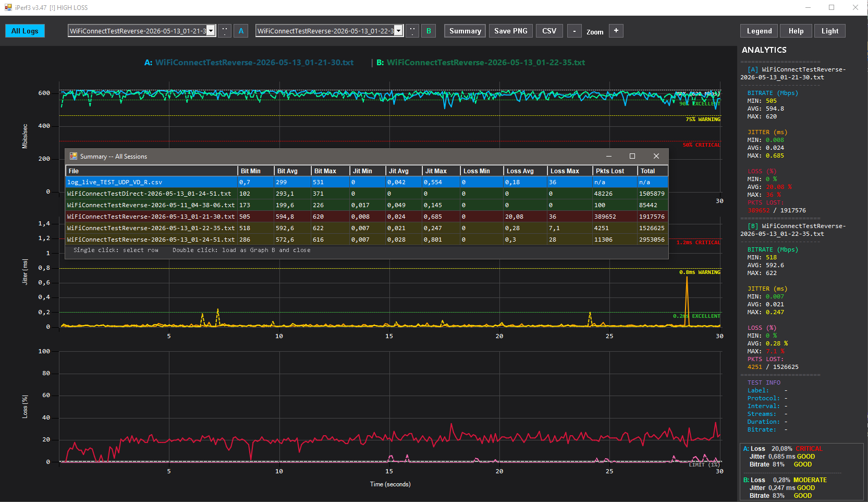Viewport: 868px width, 502px height.
Task: Sort by Pkts Lost column header
Action: [x=616, y=171]
